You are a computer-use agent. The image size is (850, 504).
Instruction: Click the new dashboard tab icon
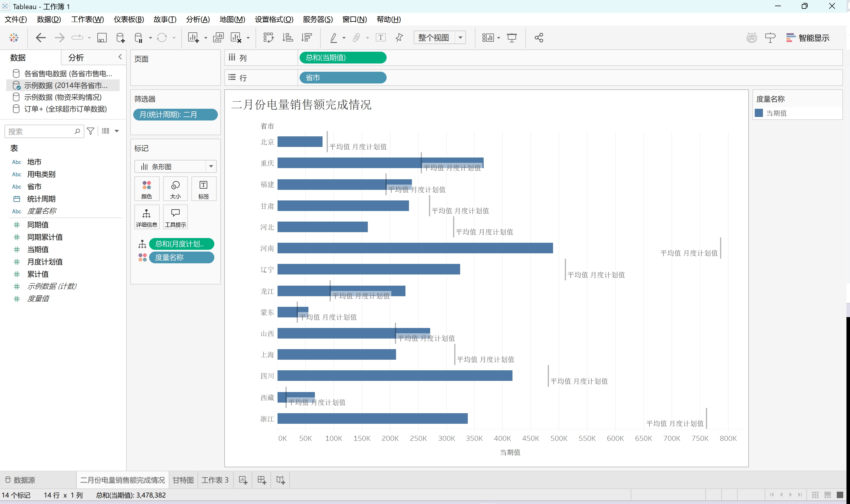pyautogui.click(x=262, y=480)
